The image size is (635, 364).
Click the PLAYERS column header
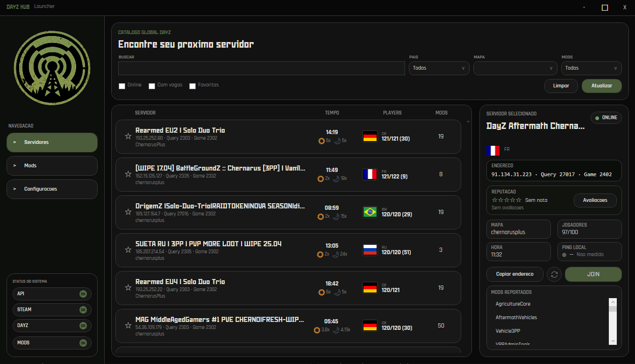pos(392,113)
